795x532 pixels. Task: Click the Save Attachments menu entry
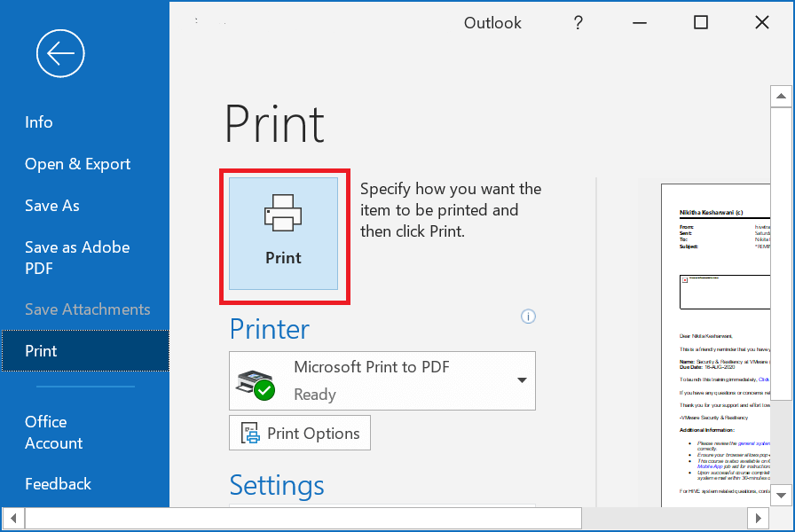click(x=87, y=309)
